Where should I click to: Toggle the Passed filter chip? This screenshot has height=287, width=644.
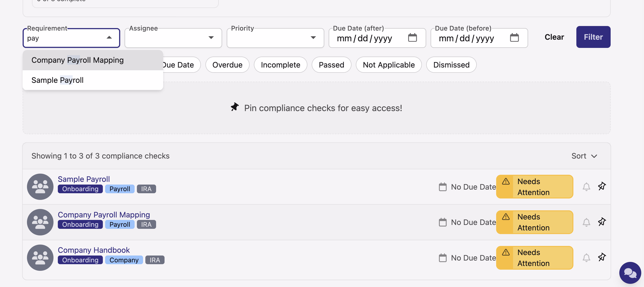pos(331,65)
